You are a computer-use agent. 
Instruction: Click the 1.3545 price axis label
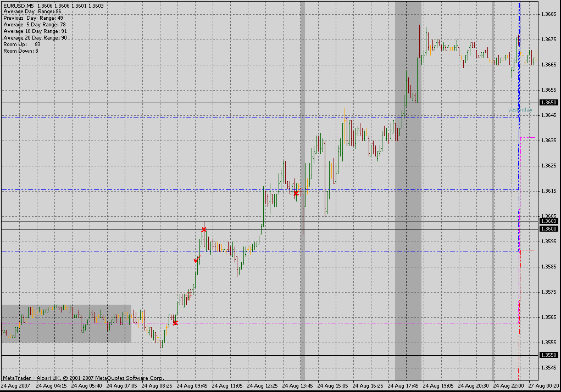pos(548,368)
